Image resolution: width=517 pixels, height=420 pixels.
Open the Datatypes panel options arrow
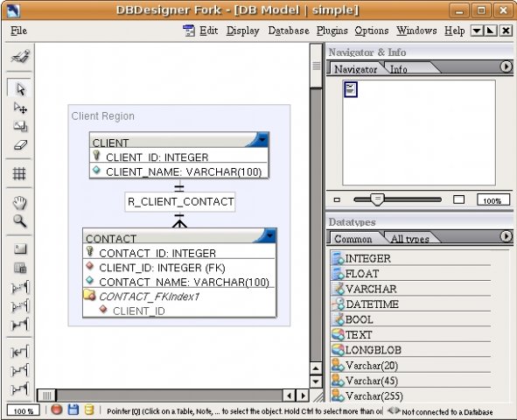tap(506, 236)
